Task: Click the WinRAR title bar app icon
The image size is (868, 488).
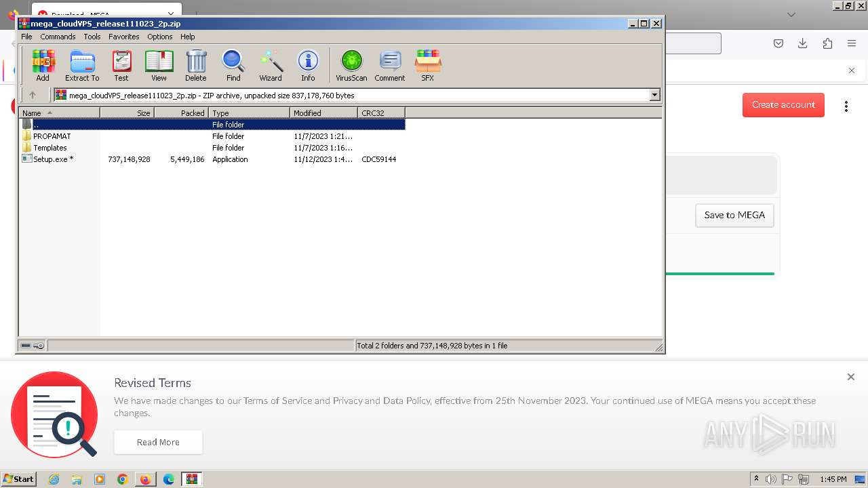Action: 24,24
